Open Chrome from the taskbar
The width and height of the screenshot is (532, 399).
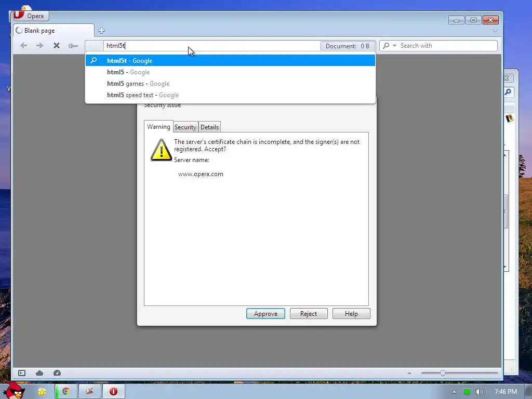[x=66, y=392]
